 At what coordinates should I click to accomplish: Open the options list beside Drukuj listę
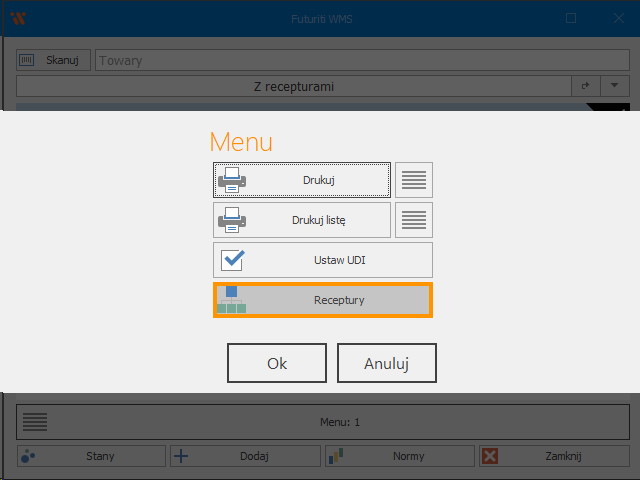[413, 220]
